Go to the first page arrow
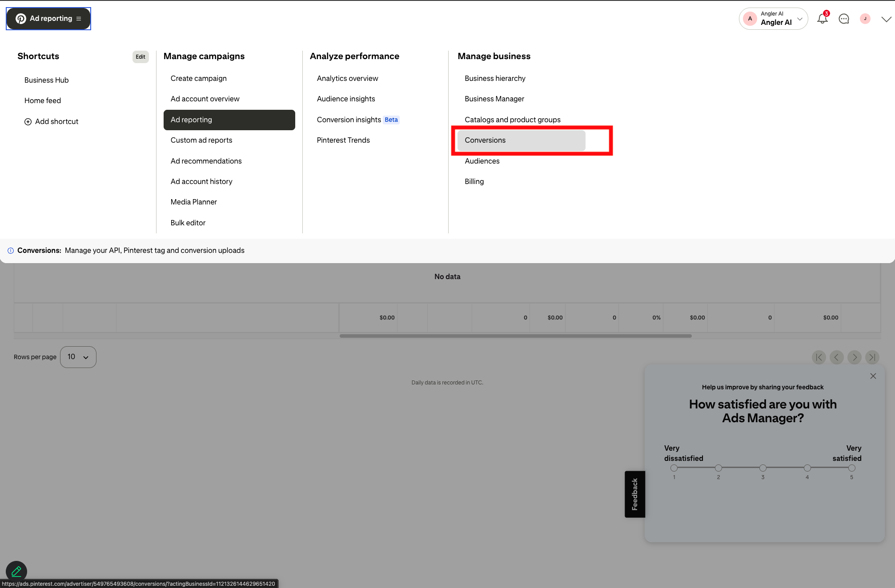Image resolution: width=895 pixels, height=588 pixels. pos(819,357)
